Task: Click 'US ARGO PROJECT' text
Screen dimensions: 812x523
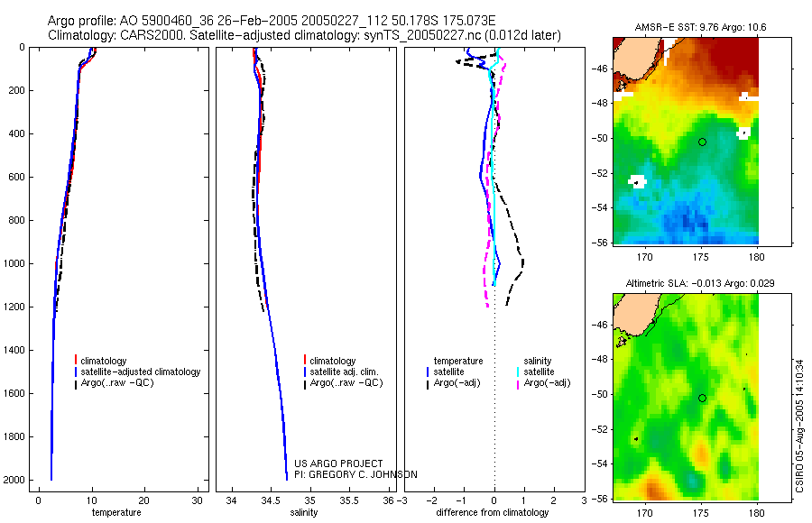Action: pyautogui.click(x=338, y=464)
